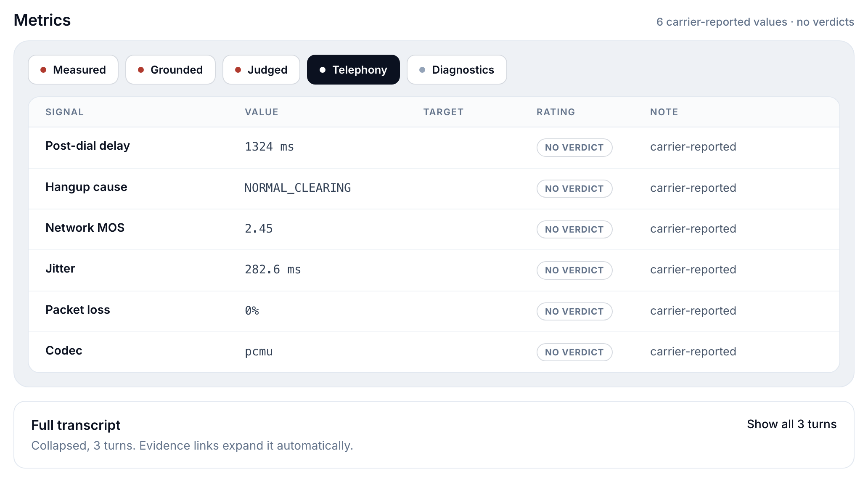Click NO VERDICT badge for Codec
This screenshot has height=482, width=868.
click(574, 352)
